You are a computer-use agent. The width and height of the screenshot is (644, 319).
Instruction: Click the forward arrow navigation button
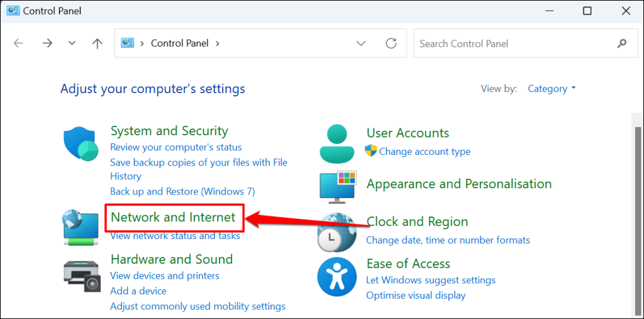point(48,43)
